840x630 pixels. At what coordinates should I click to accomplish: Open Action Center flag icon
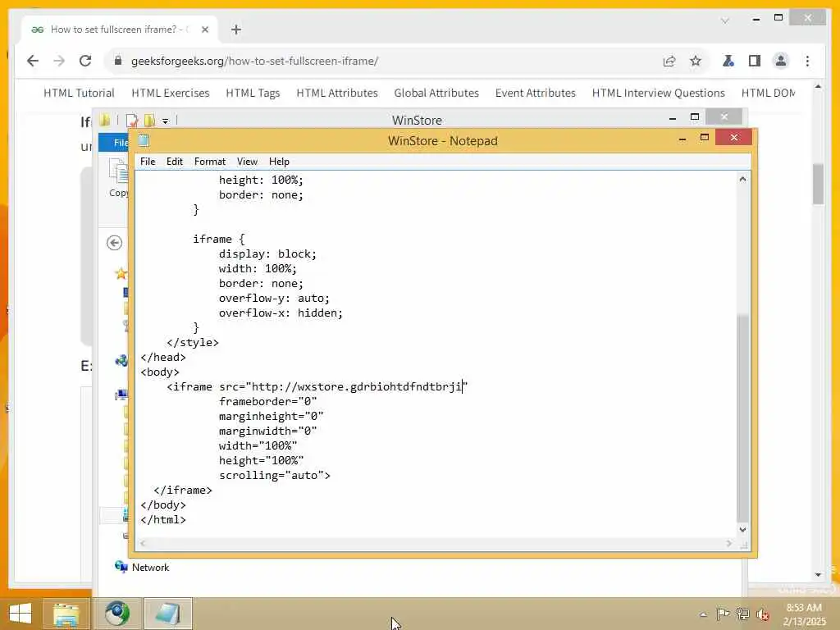(x=723, y=614)
